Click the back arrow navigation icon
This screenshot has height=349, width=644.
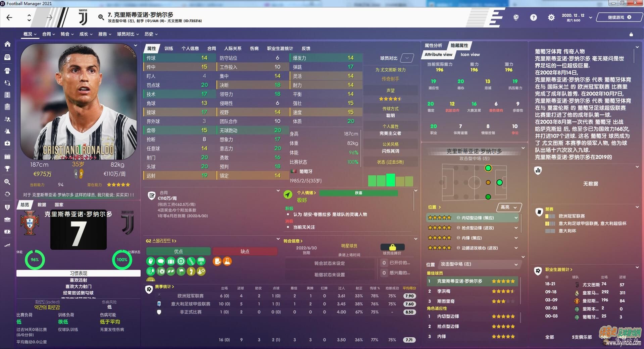(x=9, y=17)
